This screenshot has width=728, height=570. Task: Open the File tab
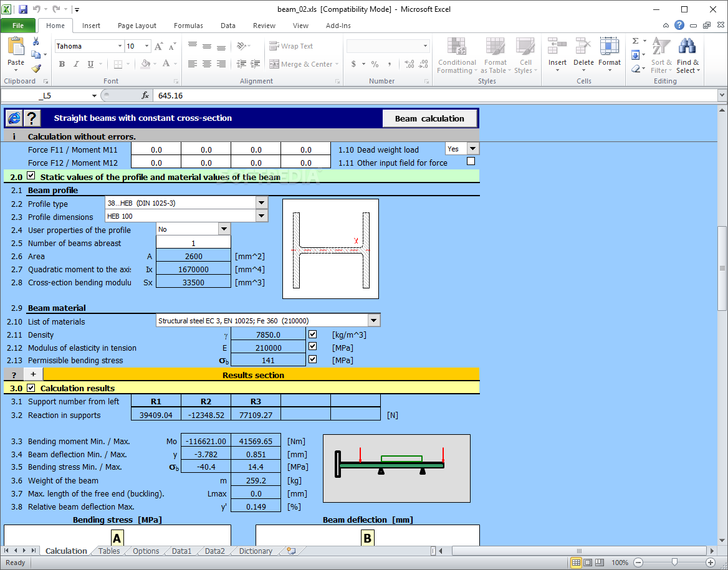[x=18, y=26]
